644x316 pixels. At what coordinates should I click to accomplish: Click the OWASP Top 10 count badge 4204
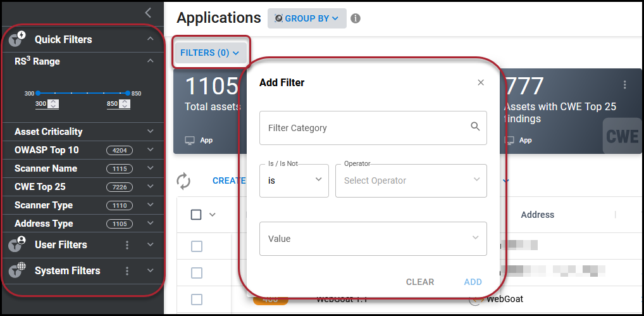click(x=120, y=150)
